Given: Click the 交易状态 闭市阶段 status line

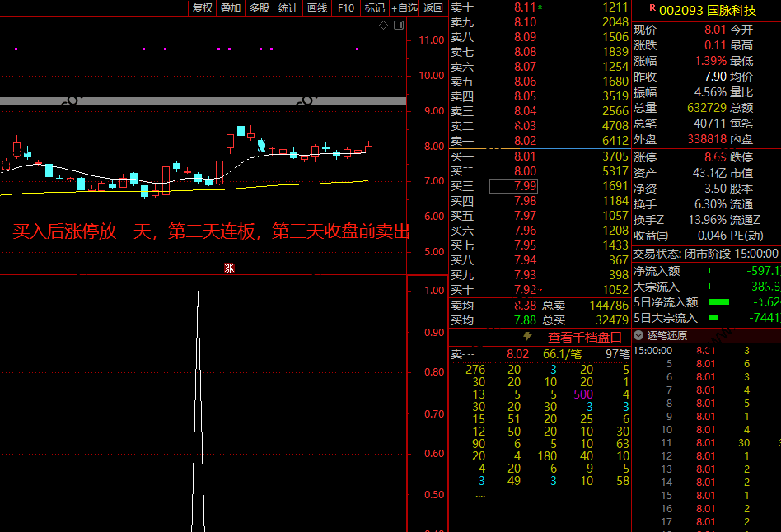Looking at the screenshot, I should click(x=705, y=254).
